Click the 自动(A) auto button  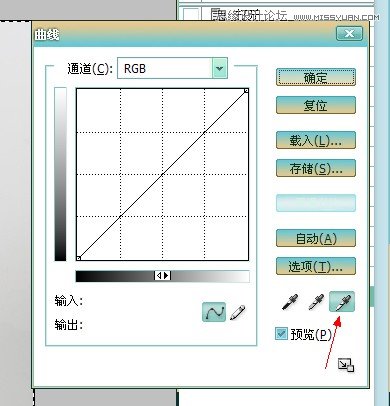tap(316, 238)
